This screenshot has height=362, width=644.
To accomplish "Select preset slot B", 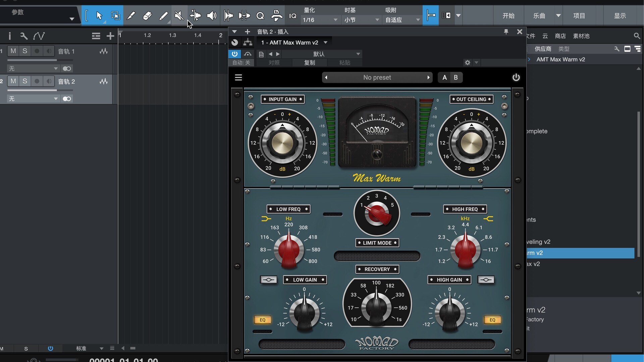I will 456,77.
